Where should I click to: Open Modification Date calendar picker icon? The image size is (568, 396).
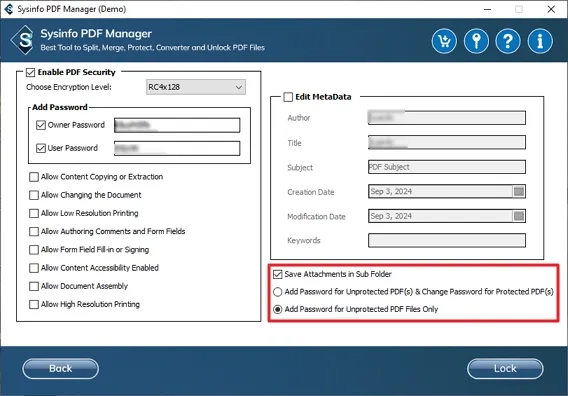coord(519,216)
